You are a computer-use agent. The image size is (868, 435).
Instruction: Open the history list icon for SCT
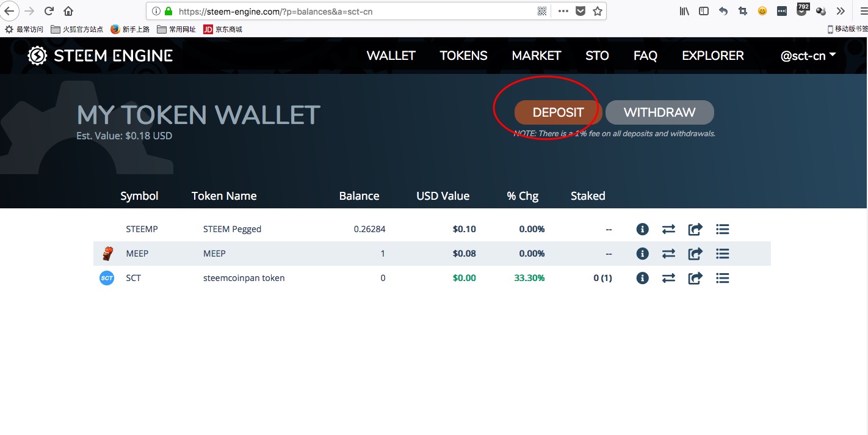(723, 278)
